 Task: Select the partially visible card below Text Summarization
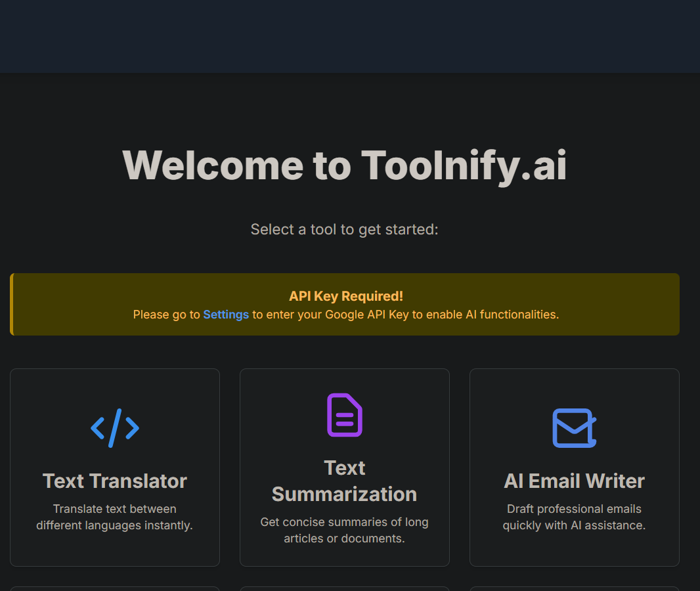(x=345, y=589)
